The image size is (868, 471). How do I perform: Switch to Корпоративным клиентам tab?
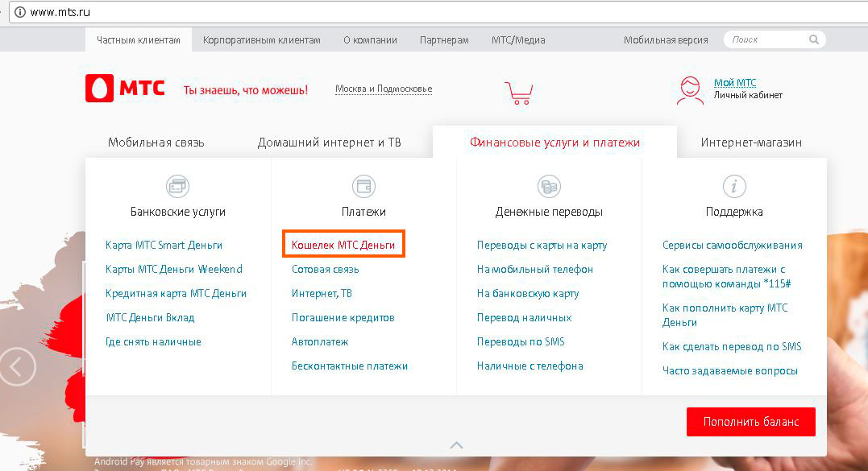click(262, 39)
